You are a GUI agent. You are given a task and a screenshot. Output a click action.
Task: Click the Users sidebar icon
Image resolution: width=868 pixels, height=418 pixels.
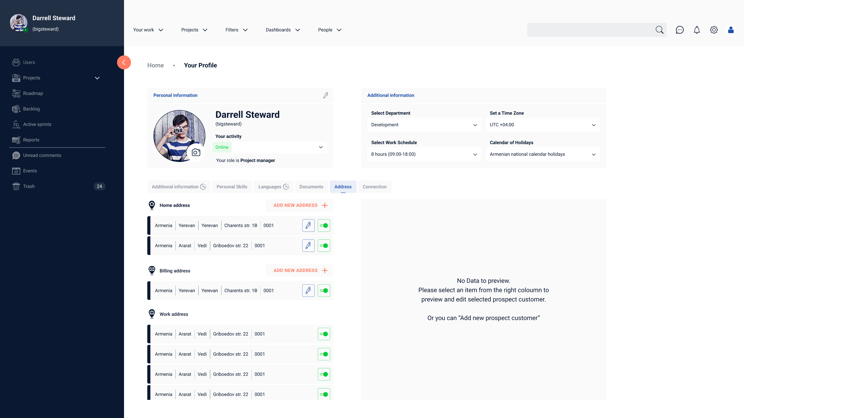[16, 62]
